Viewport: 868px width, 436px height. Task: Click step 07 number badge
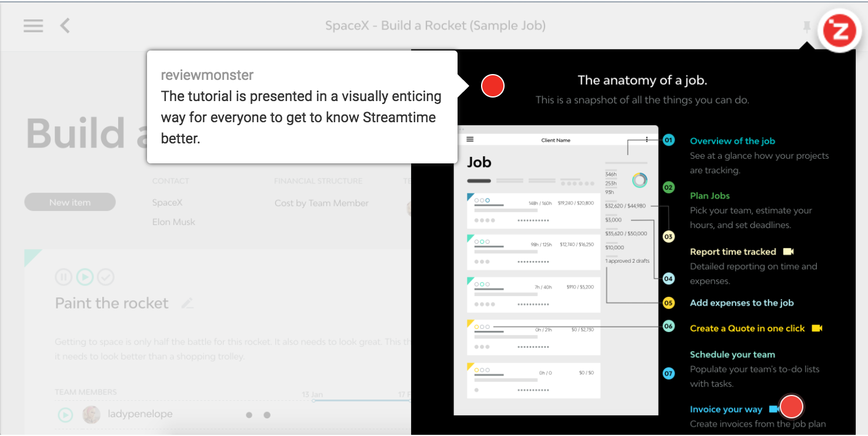[x=668, y=373]
